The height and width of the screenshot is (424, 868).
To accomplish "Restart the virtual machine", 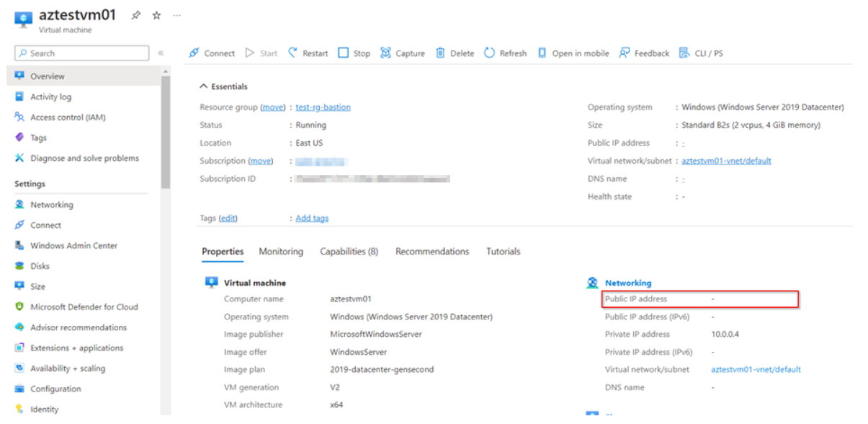I will tap(308, 53).
